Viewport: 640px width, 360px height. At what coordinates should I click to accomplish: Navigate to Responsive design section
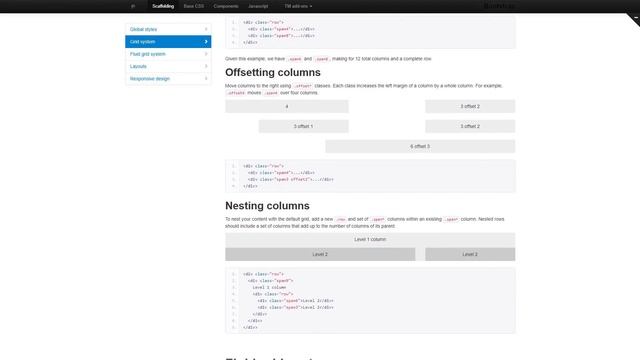click(168, 78)
